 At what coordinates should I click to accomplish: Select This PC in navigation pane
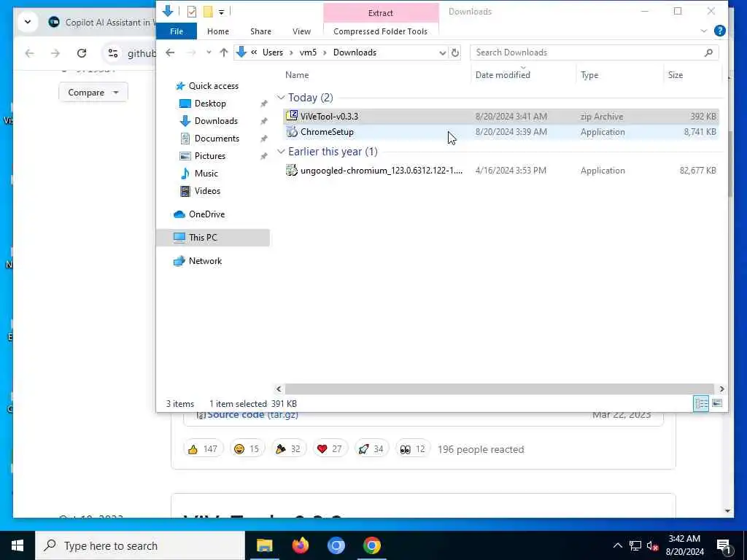click(x=213, y=237)
